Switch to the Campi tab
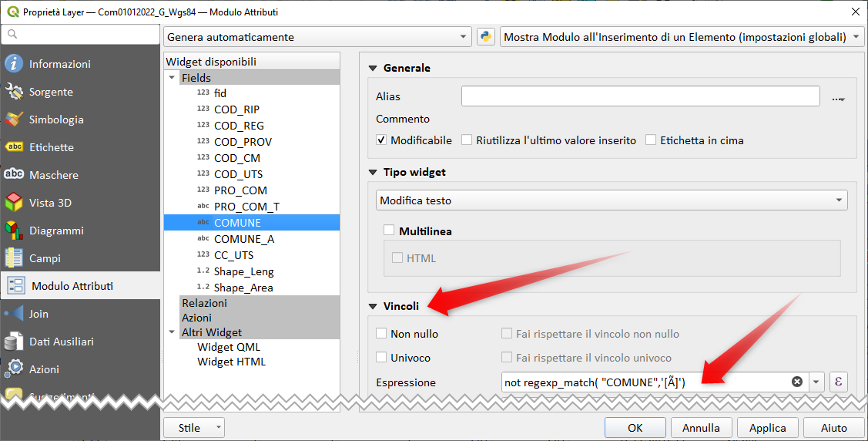 pos(45,258)
